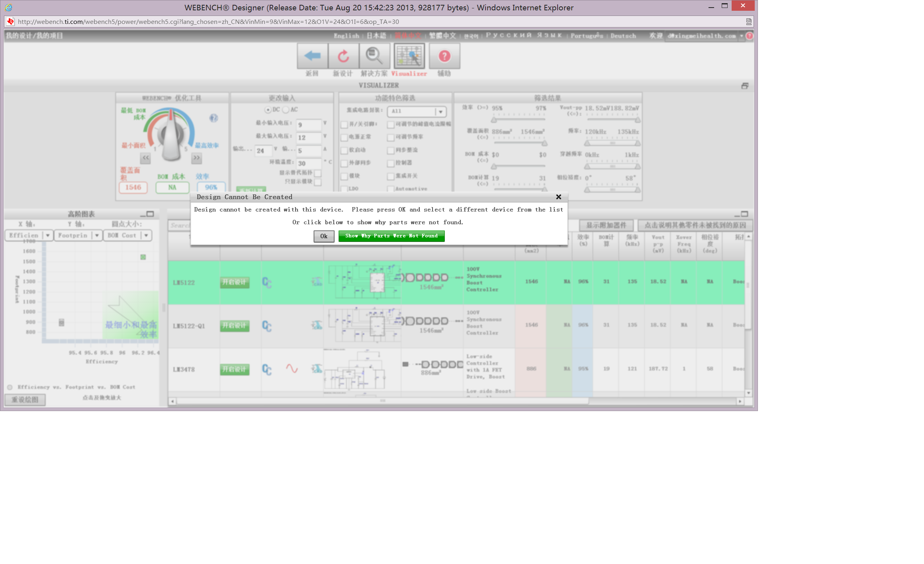Open the Y axis Footprint dropdown
Viewport: 924px width, 564px height.
click(x=97, y=235)
